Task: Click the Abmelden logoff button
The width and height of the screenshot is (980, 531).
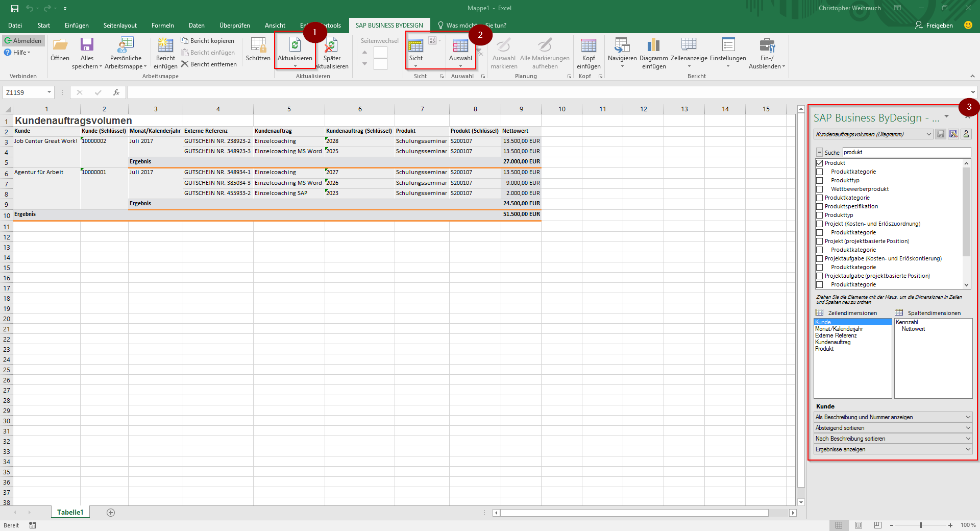Action: click(x=23, y=41)
